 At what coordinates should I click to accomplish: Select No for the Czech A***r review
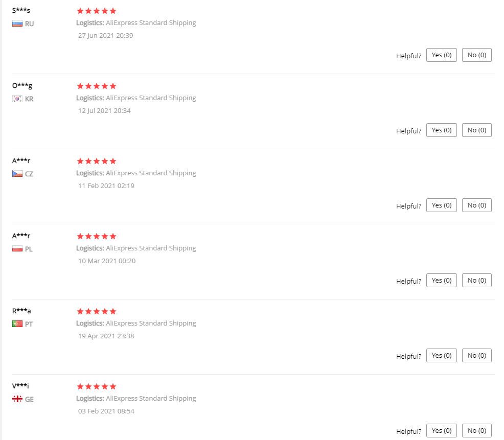pos(476,205)
